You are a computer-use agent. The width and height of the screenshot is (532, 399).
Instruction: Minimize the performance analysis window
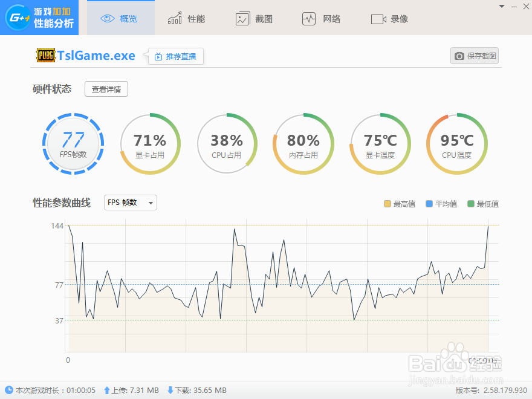[x=514, y=7]
